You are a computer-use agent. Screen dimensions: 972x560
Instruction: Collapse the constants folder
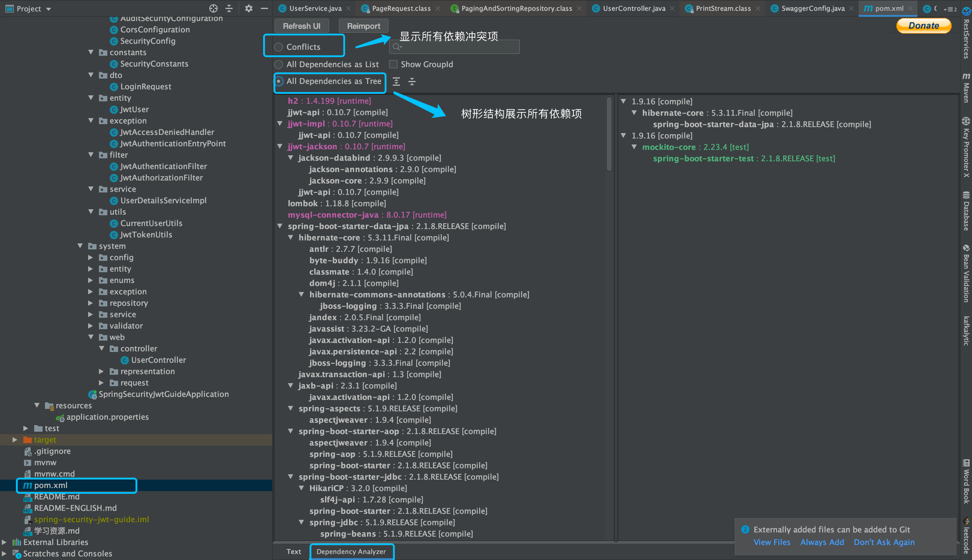click(91, 52)
